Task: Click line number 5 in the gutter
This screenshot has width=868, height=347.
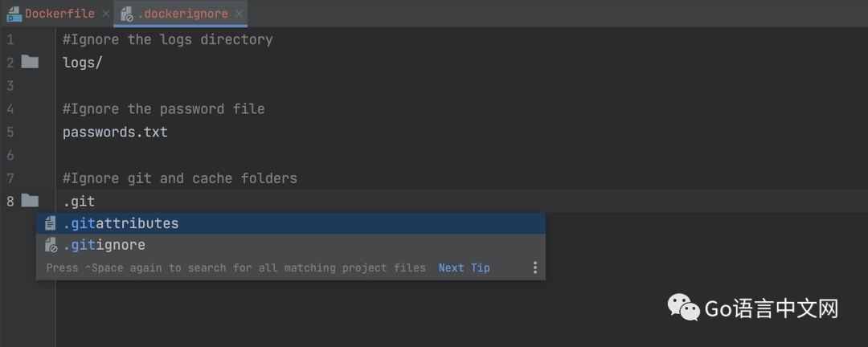Action: pos(10,132)
